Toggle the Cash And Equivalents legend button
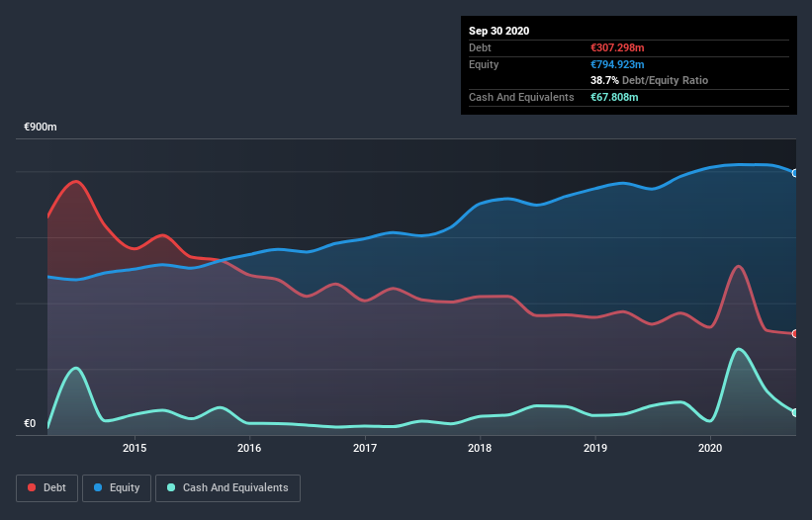The width and height of the screenshot is (812, 520). (x=227, y=488)
